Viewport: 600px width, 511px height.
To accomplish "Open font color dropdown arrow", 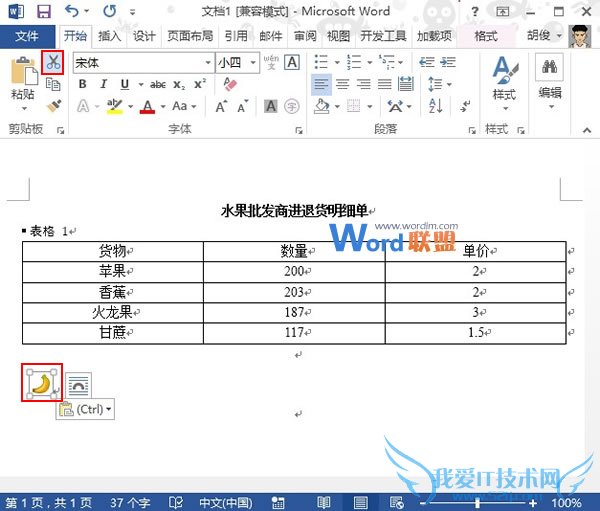I will point(163,106).
